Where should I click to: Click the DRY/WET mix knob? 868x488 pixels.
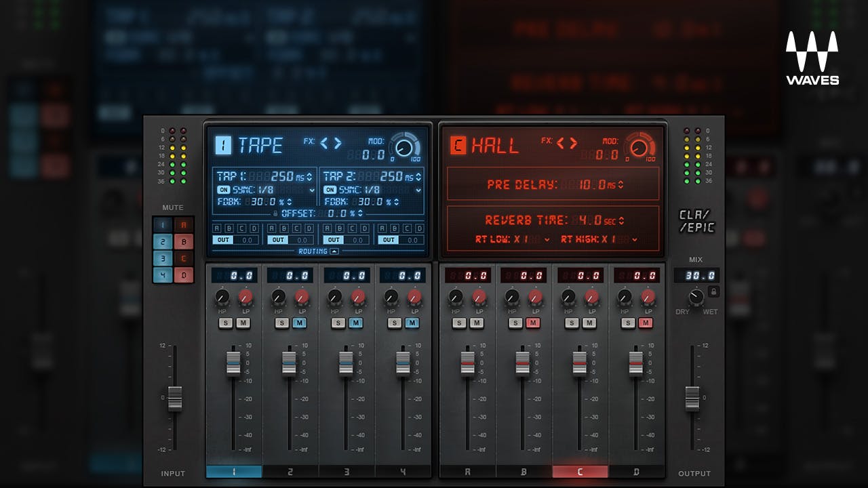(696, 296)
